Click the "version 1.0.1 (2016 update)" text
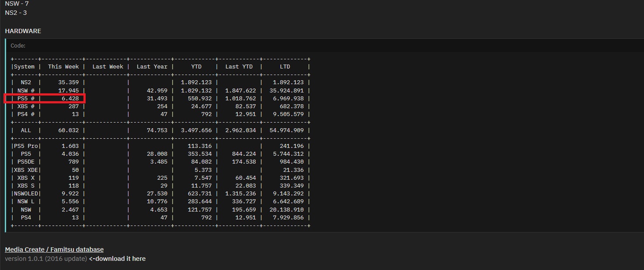 pyautogui.click(x=46, y=259)
